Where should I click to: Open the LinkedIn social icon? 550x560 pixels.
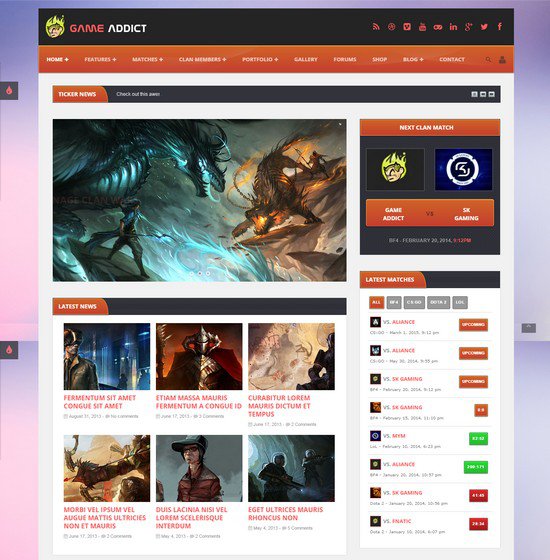pos(453,27)
